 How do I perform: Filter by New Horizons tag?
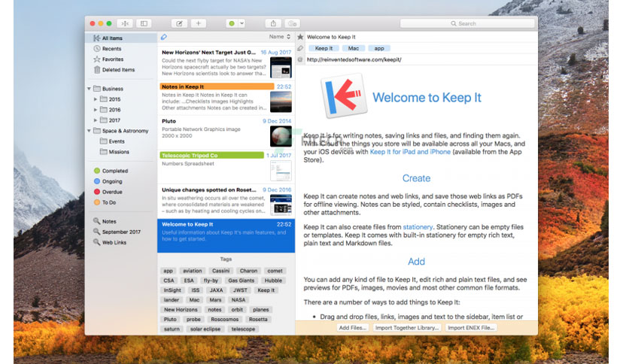[x=181, y=310]
